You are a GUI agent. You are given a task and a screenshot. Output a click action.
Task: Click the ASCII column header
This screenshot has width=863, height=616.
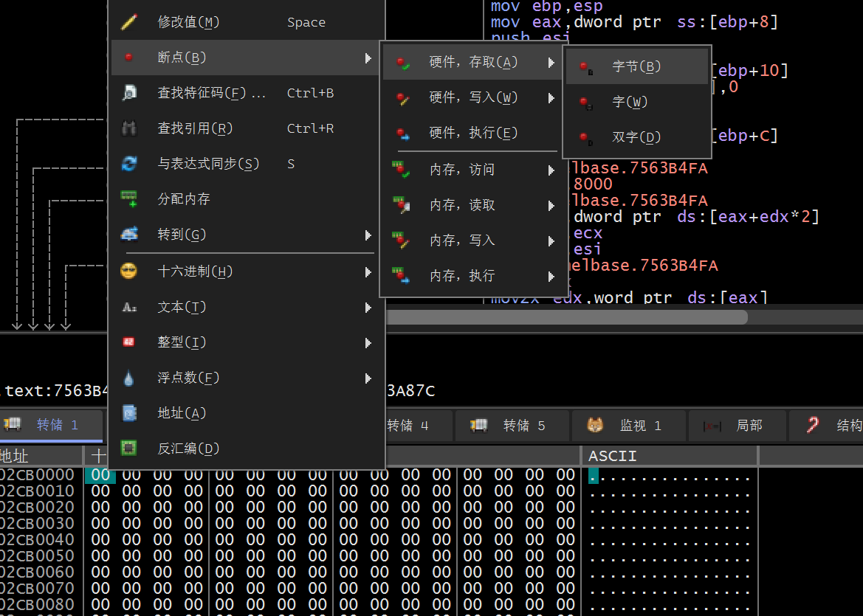pos(670,456)
